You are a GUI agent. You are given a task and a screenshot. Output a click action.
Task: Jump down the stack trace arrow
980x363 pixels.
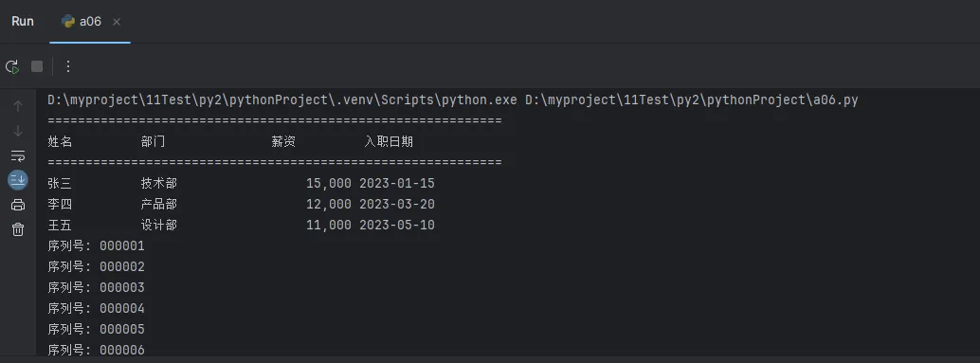point(18,131)
